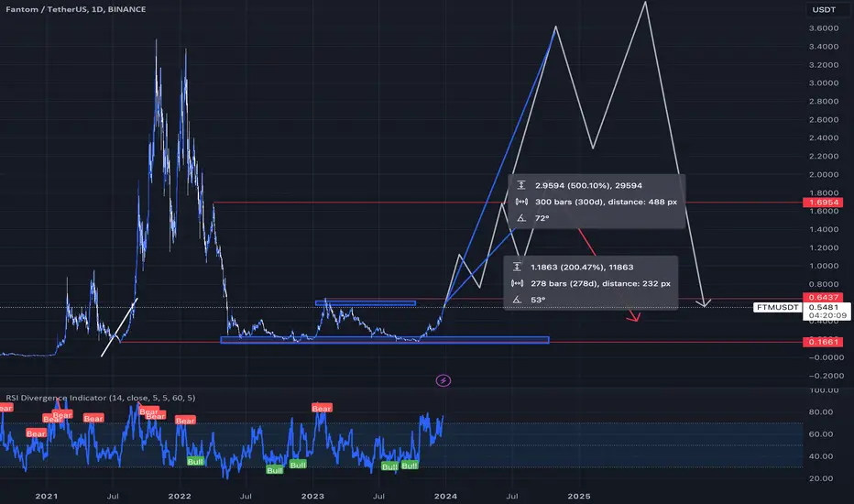Click the '1.1863 (200.47%), 11863' measurement text
This screenshot has height=504, width=854.
click(582, 267)
